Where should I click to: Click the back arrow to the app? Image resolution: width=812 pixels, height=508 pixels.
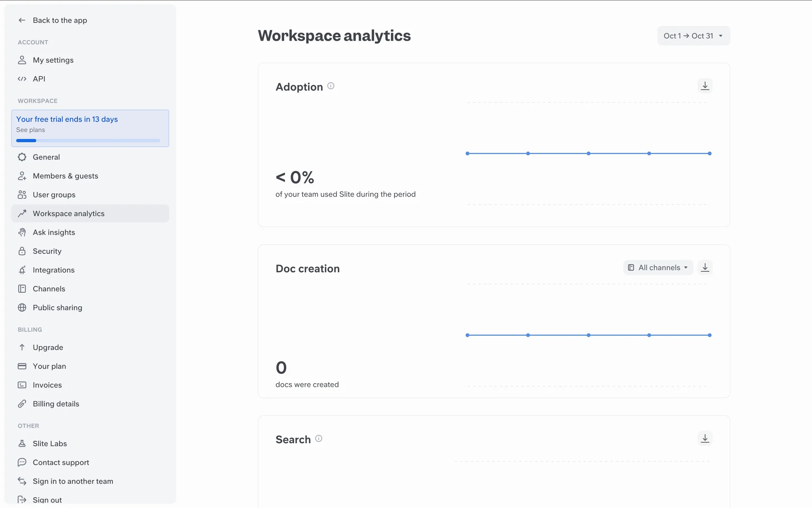22,20
